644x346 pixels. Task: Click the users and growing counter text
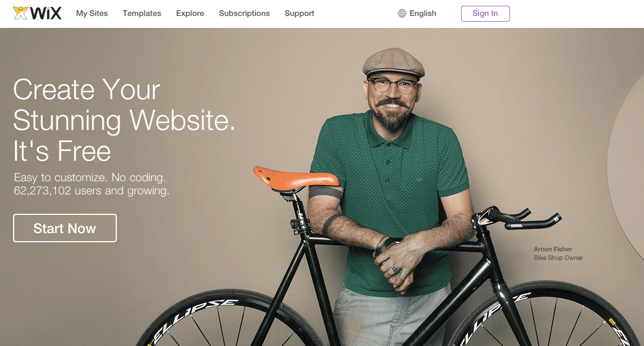[92, 190]
